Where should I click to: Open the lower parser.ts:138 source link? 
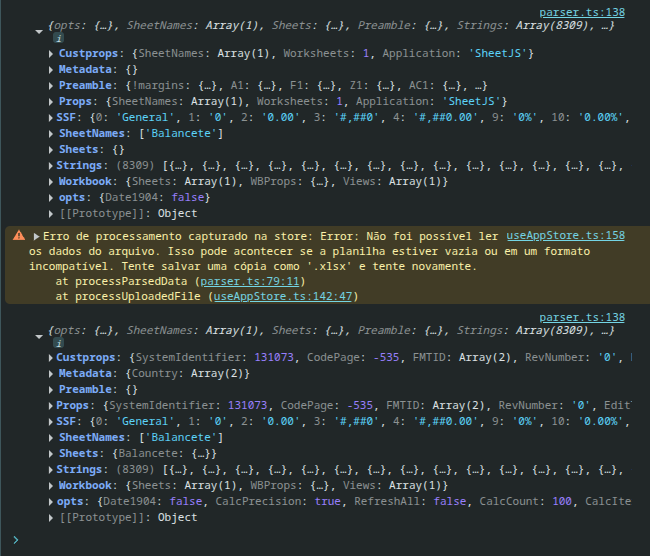(582, 317)
